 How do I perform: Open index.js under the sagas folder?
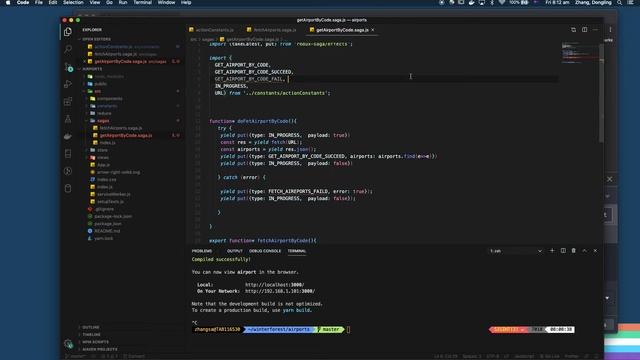tap(107, 142)
